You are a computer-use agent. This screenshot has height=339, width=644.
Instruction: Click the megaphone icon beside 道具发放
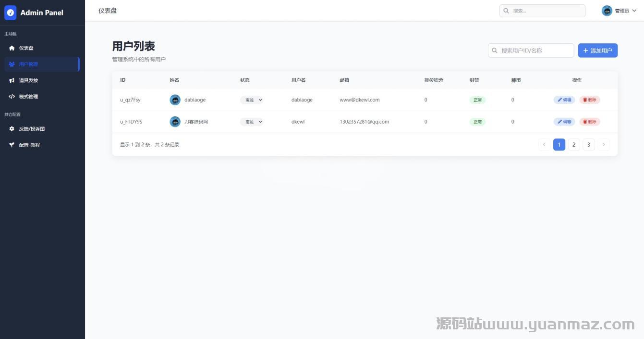[x=12, y=80]
